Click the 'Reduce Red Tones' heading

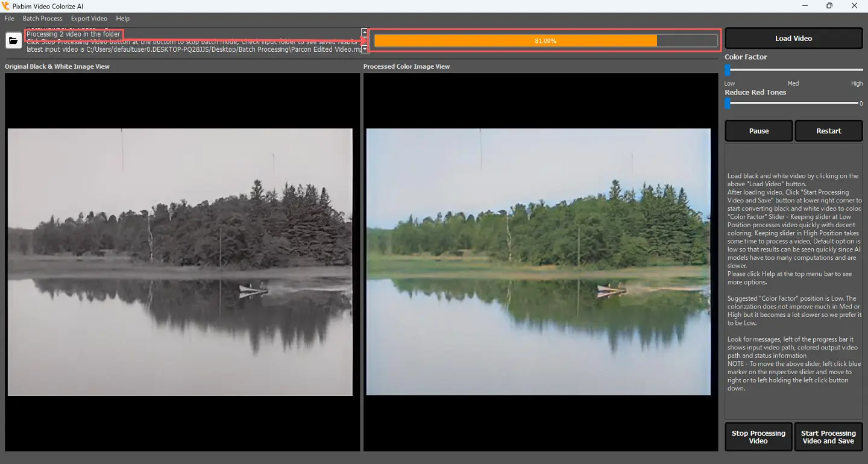[x=755, y=92]
